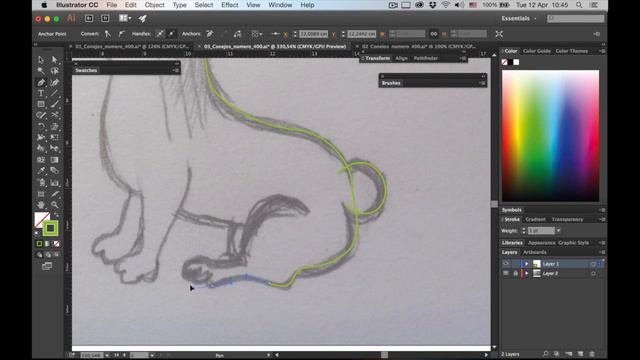Select the Direct Selection tool
The image size is (640, 360).
55,60
